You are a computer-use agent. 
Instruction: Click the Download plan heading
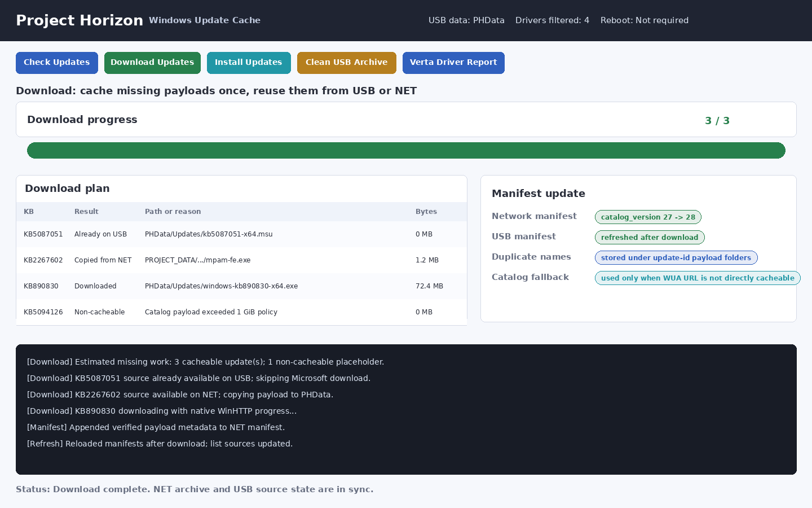67,189
